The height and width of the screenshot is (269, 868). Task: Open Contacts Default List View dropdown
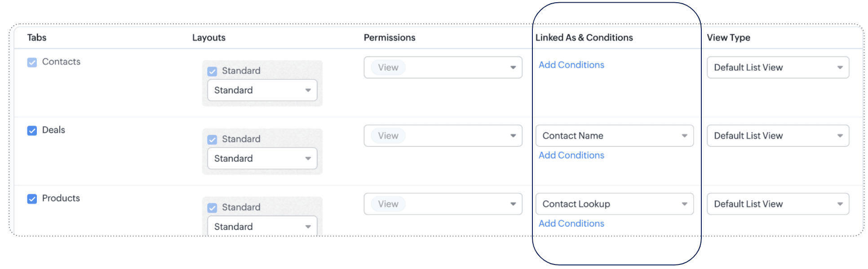pyautogui.click(x=778, y=67)
